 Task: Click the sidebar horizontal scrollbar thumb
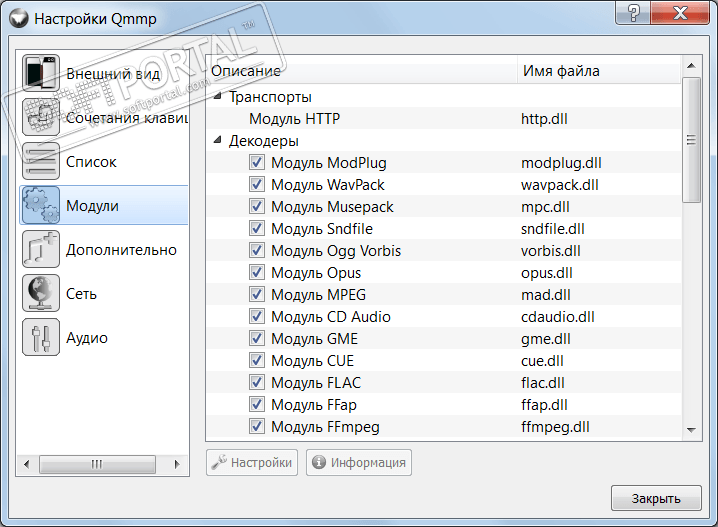coord(97,464)
